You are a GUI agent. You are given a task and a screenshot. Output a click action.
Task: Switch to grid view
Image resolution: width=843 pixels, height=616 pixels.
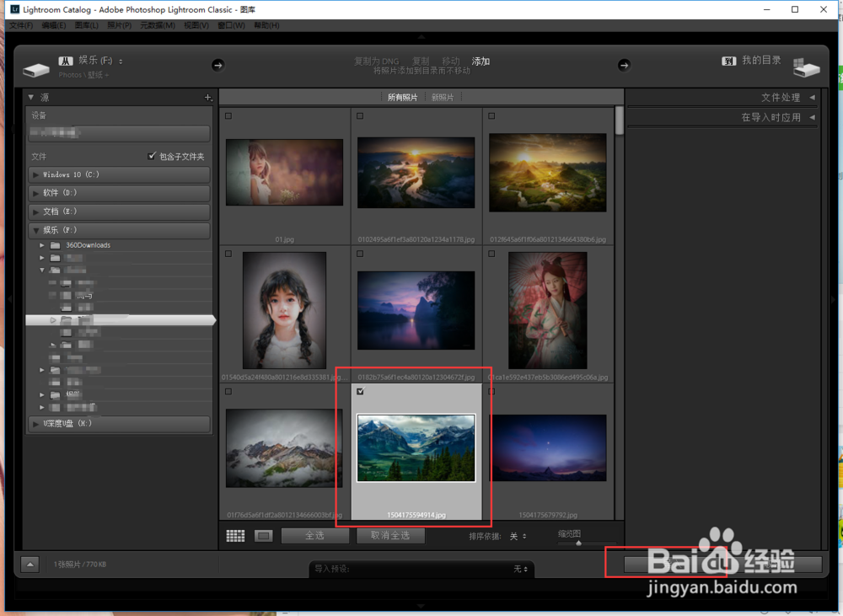point(235,535)
